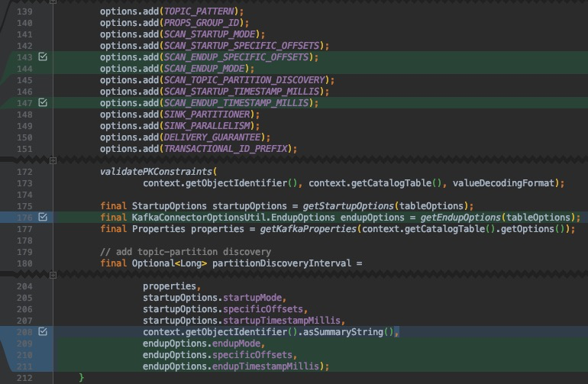Viewport: 588px width, 384px height.
Task: Click line number 139 in gutter
Action: (24, 11)
